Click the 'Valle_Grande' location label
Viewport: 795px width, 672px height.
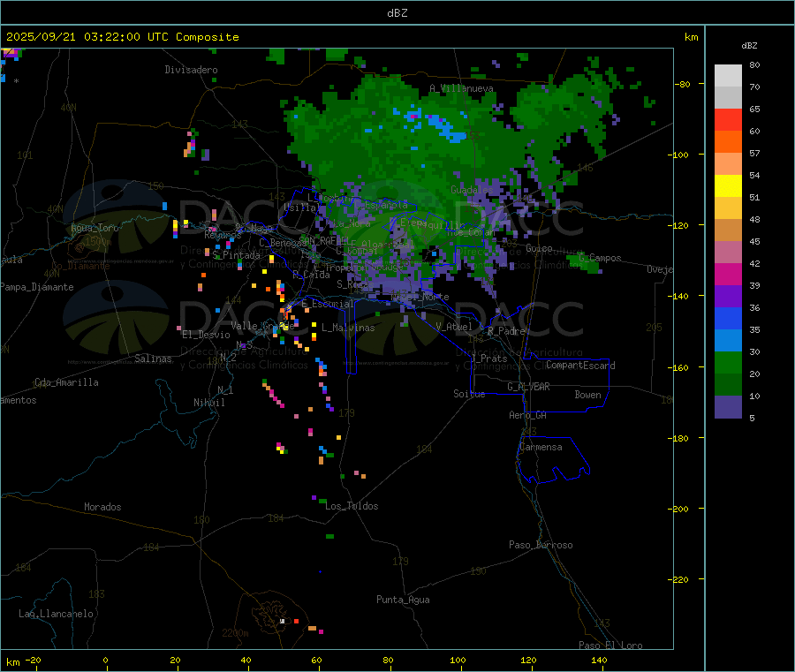pos(262,326)
